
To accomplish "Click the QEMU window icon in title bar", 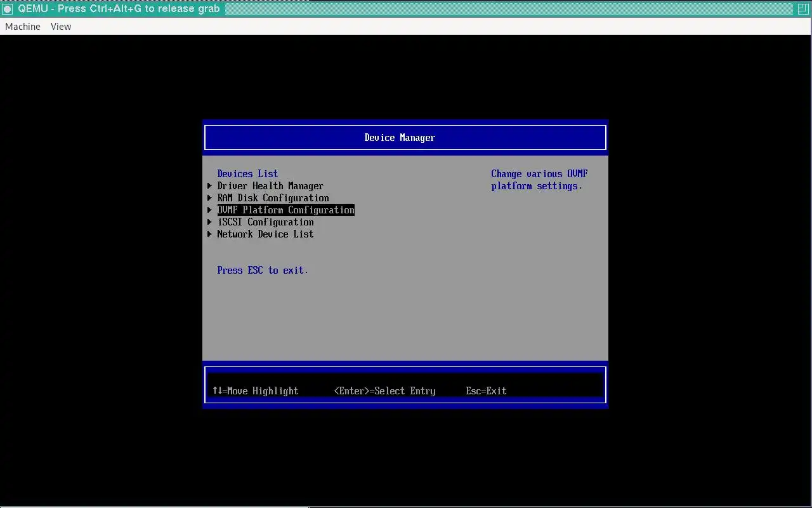I will 8,9.
